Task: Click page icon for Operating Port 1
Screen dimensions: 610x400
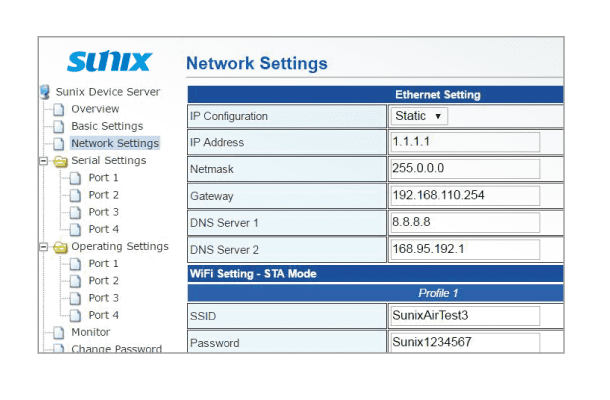Action: [75, 264]
